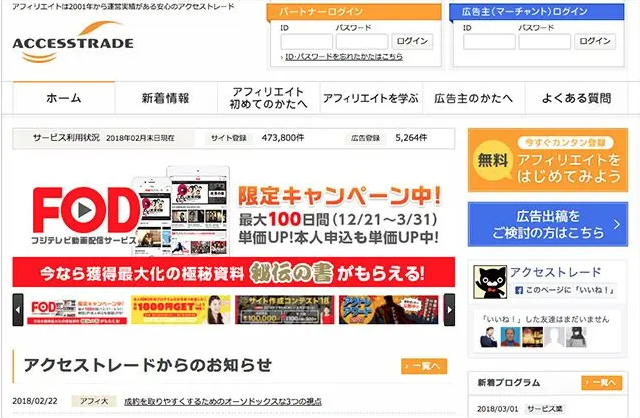Image resolution: width=640 pixels, height=418 pixels.
Task: Focus the merchant login password field
Action: click(x=544, y=42)
